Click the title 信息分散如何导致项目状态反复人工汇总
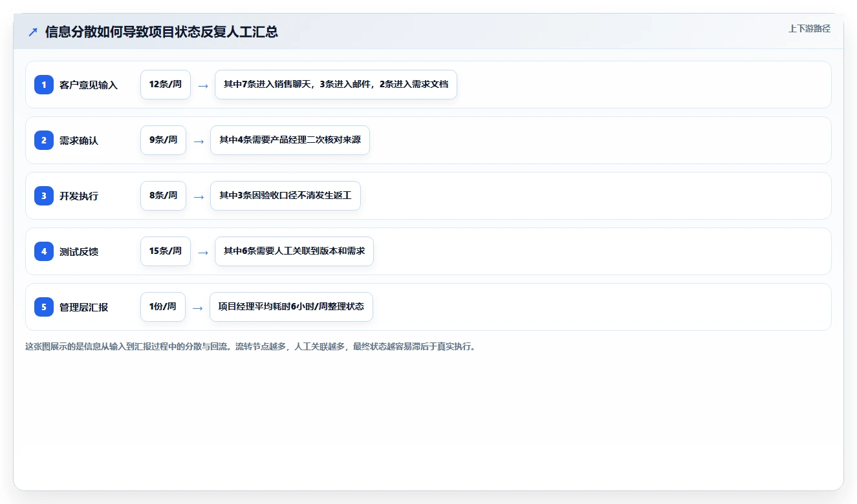The height and width of the screenshot is (504, 857). point(162,32)
